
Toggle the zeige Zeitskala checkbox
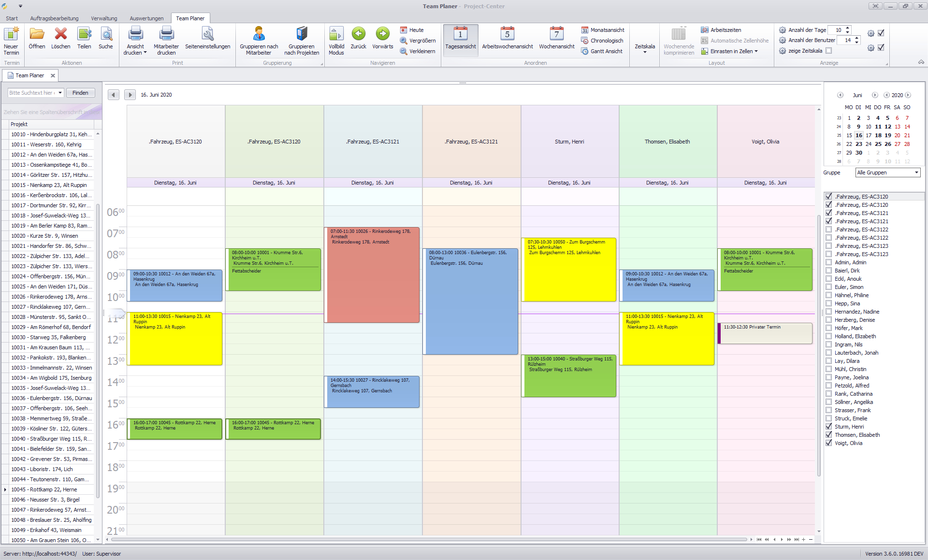829,51
